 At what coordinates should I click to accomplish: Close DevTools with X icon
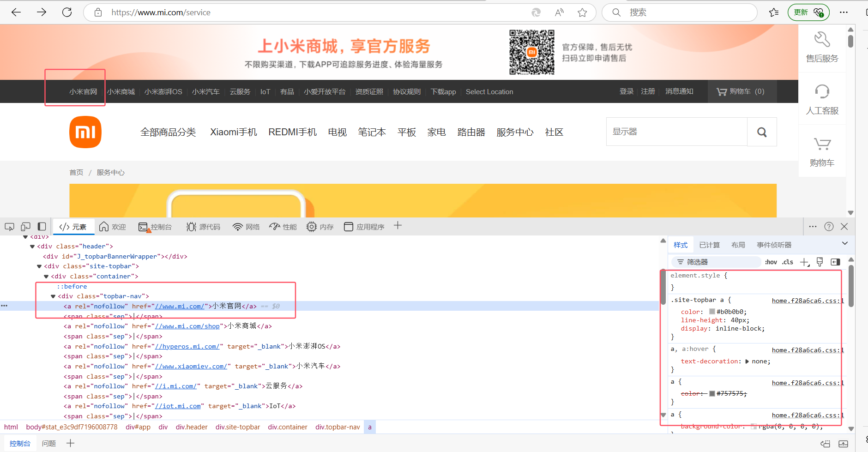coord(844,226)
